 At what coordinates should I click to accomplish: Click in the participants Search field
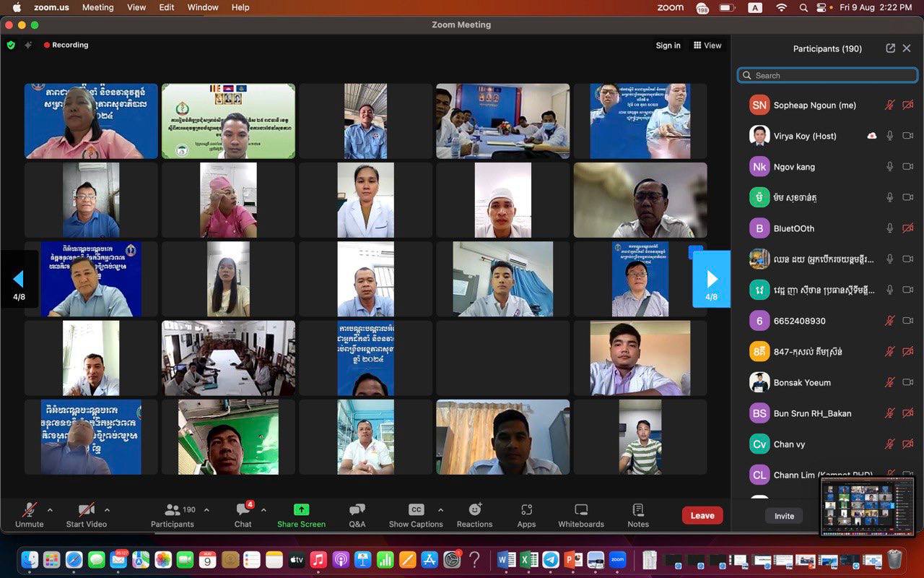[x=827, y=75]
